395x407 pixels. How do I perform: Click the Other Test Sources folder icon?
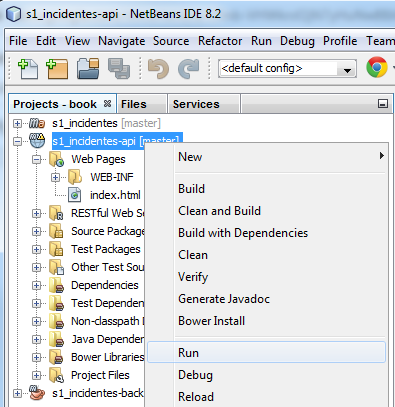(56, 267)
